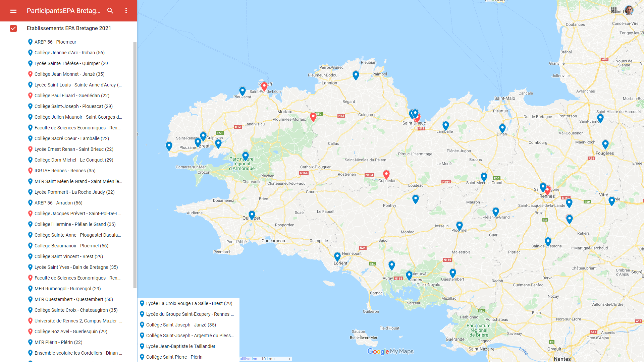The height and width of the screenshot is (362, 644).
Task: Click the blue map pin near Auray
Action: tap(392, 265)
